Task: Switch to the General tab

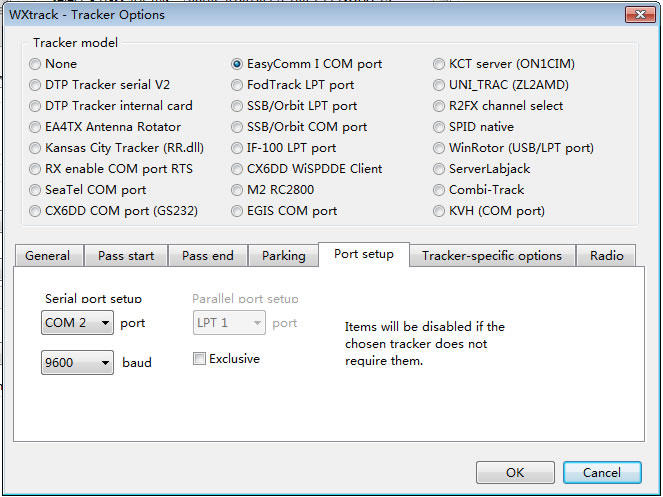Action: [47, 256]
